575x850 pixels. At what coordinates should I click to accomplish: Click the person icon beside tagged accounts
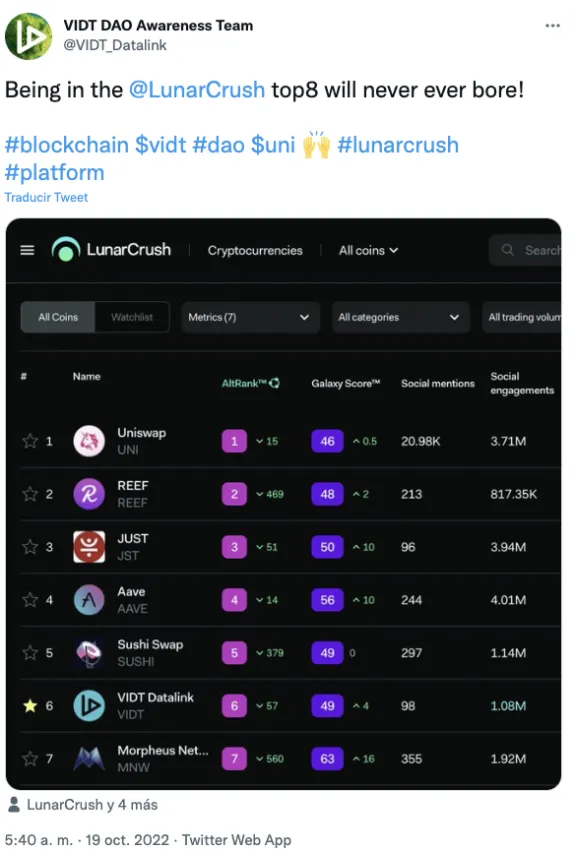(14, 804)
